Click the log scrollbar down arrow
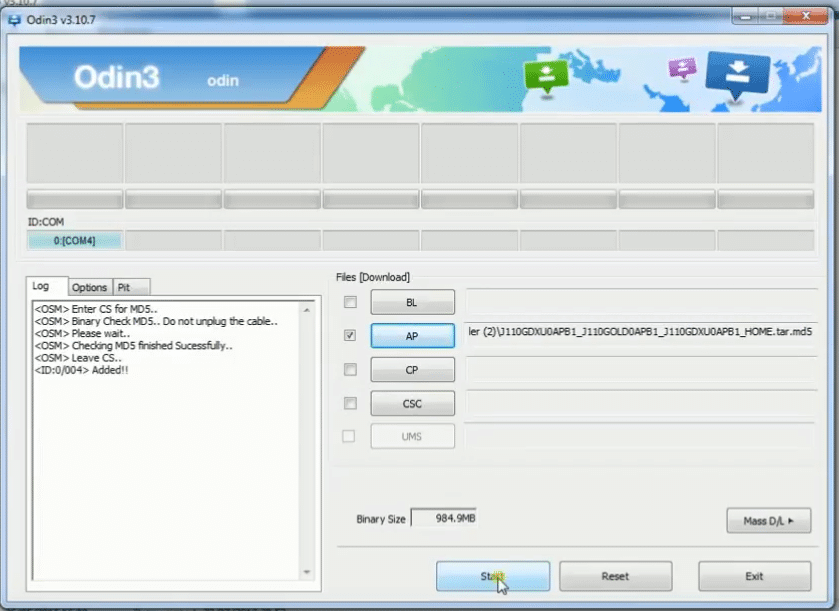Image resolution: width=839 pixels, height=611 pixels. click(307, 572)
